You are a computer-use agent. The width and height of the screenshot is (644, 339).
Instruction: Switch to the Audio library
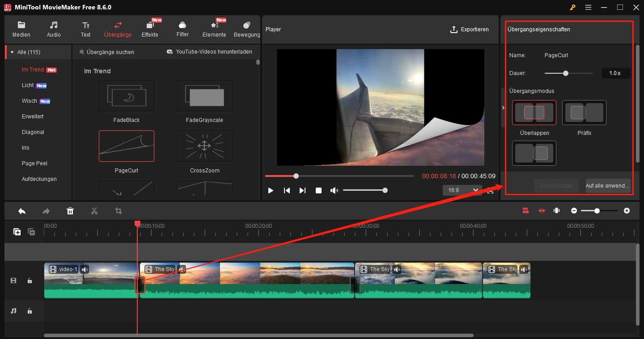[53, 29]
